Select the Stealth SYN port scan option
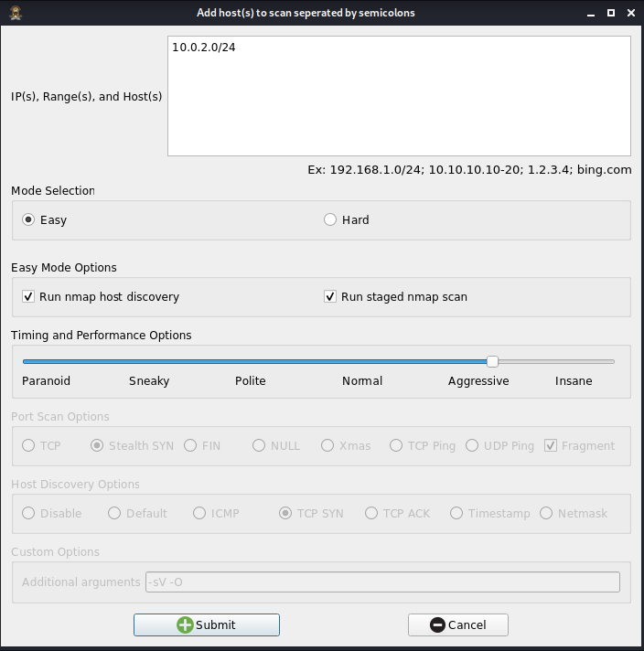 (97, 446)
